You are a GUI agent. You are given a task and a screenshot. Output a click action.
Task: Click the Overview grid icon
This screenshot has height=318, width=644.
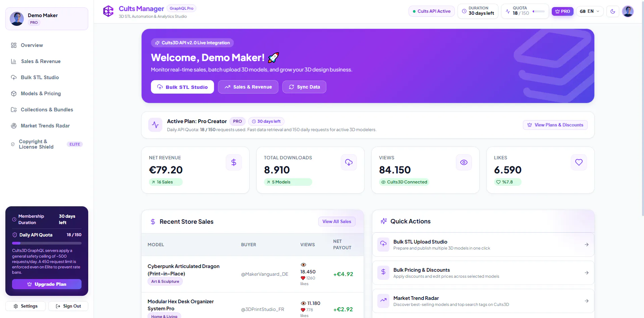(x=14, y=45)
